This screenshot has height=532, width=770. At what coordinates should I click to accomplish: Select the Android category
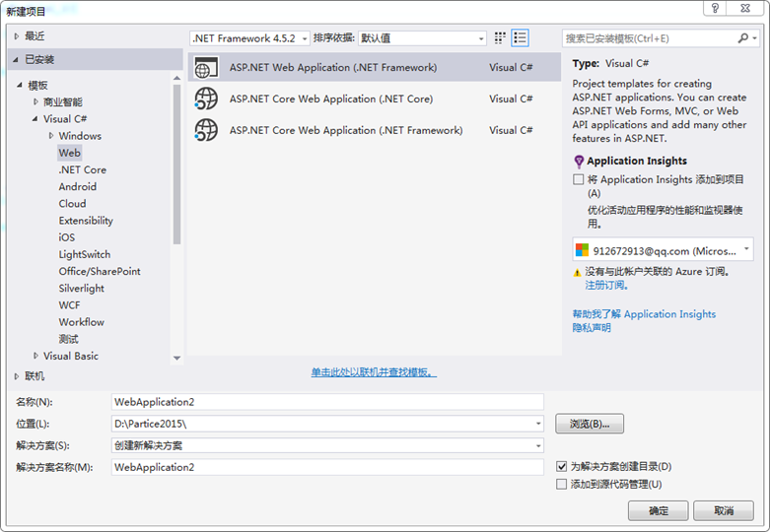tap(78, 186)
